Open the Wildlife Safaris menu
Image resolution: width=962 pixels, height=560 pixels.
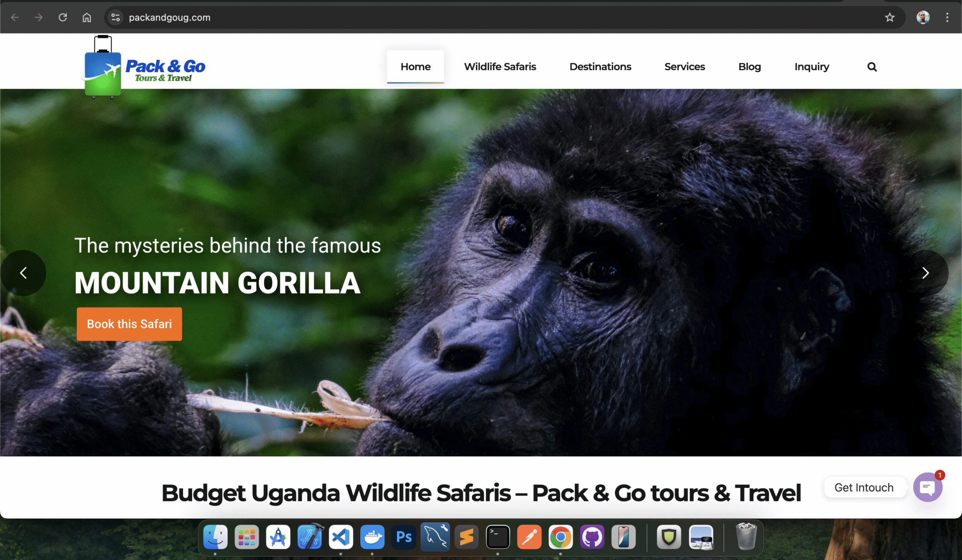[x=500, y=67]
